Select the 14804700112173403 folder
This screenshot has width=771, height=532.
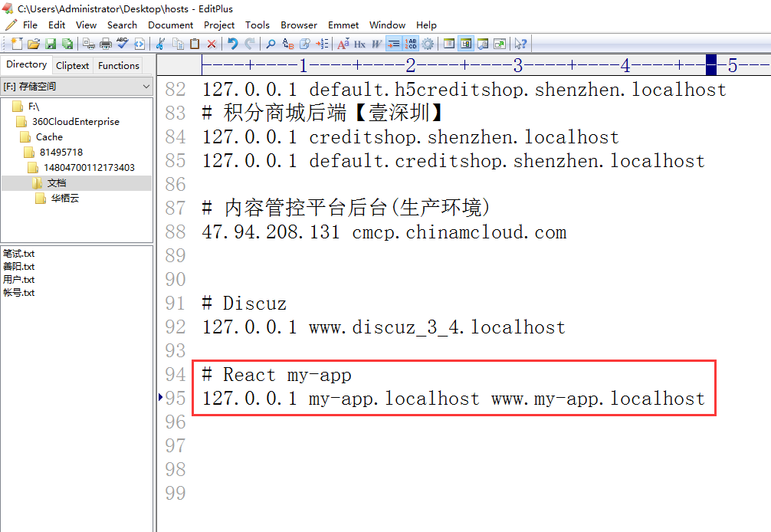pyautogui.click(x=89, y=167)
